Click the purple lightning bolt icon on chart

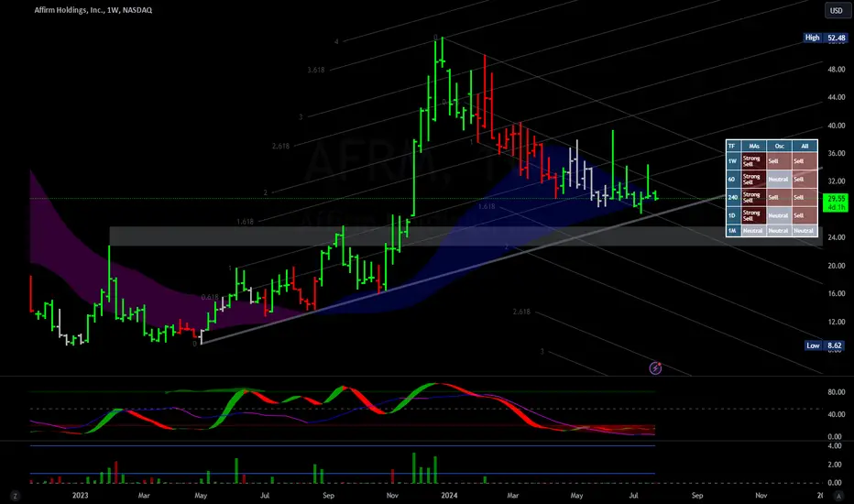(x=655, y=368)
